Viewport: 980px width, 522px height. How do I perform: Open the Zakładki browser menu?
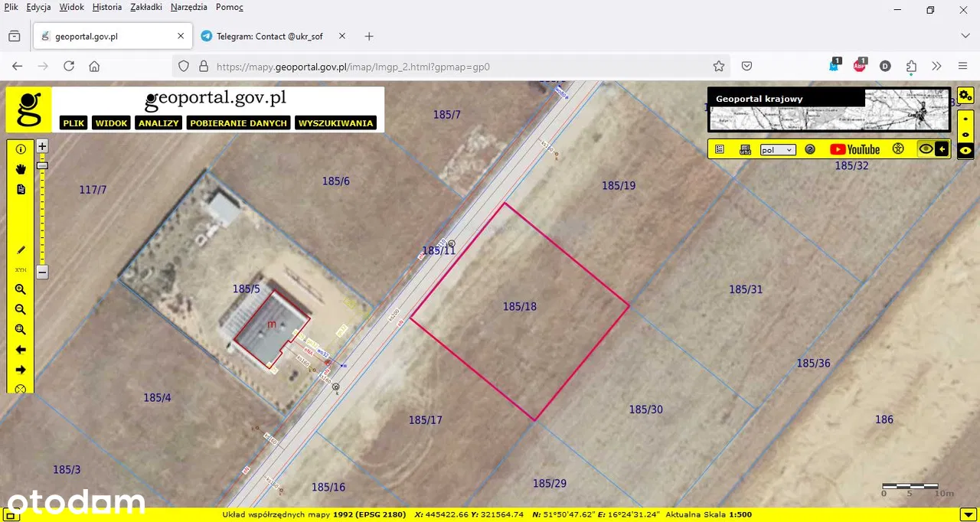click(x=146, y=7)
